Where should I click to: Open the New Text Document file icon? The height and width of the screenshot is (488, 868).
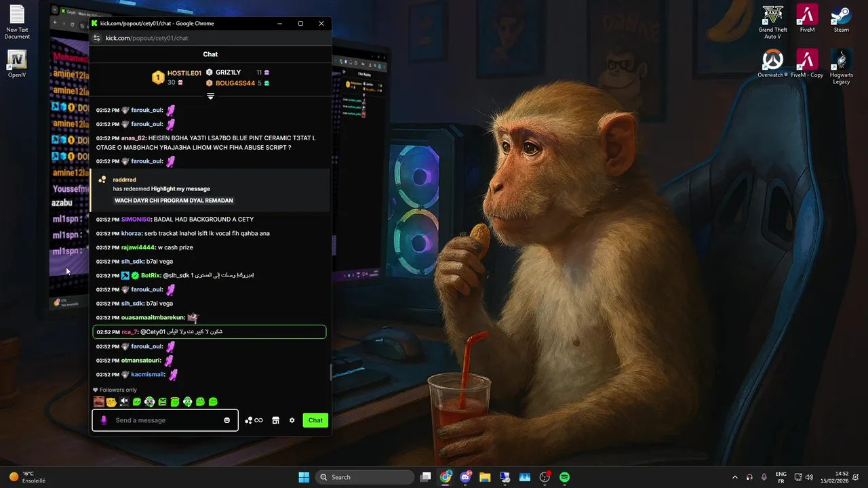point(17,22)
